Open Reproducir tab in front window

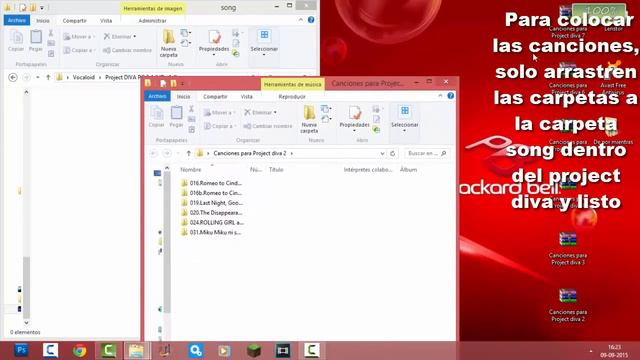coord(292,97)
